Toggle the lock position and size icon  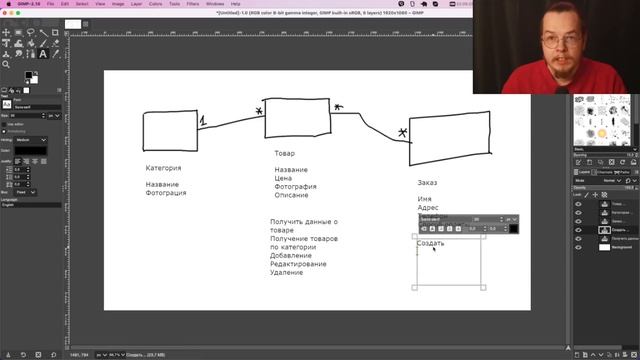pos(596,195)
